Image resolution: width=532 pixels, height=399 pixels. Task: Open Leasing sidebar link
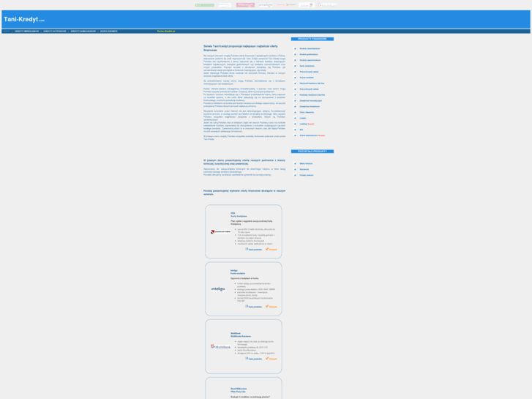tap(304, 124)
